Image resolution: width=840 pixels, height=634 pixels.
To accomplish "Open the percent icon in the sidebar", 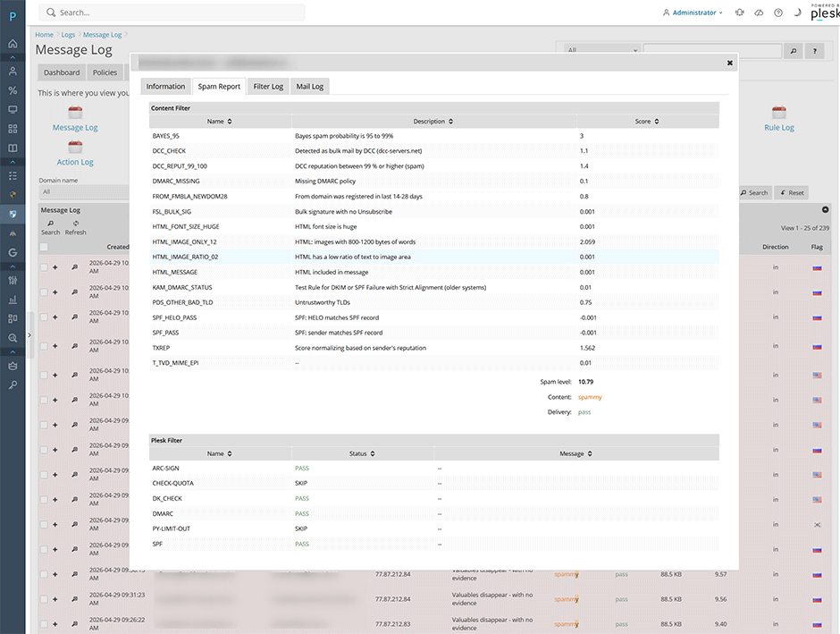I will point(13,90).
